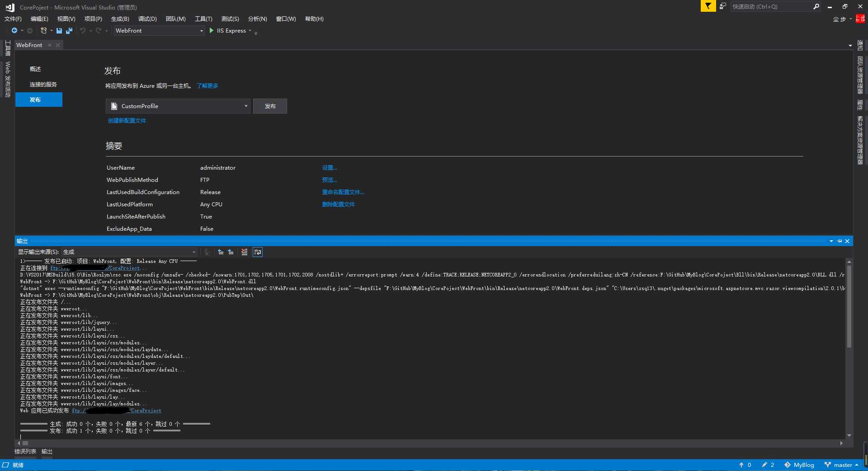Open the 文件(F) menu
868x471 pixels.
coord(13,19)
